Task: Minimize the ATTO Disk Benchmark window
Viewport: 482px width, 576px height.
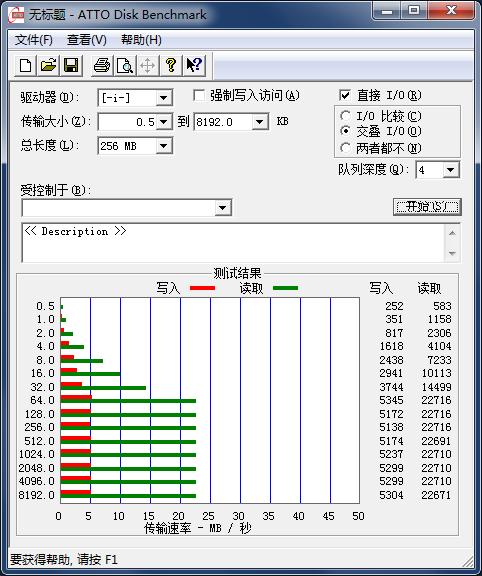Action: [x=387, y=11]
